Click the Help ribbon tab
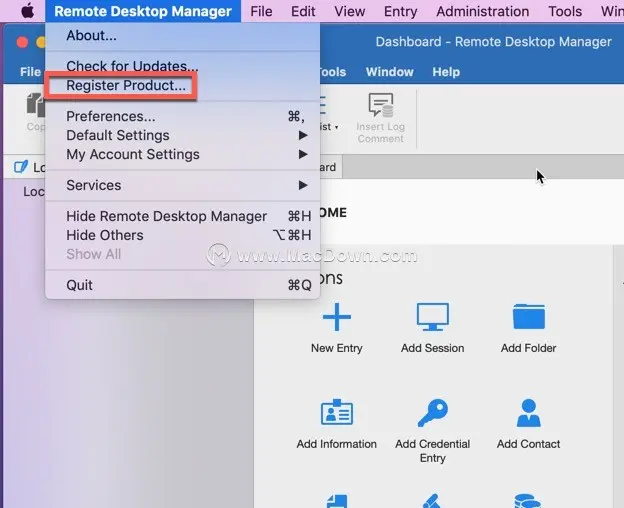 tap(446, 72)
